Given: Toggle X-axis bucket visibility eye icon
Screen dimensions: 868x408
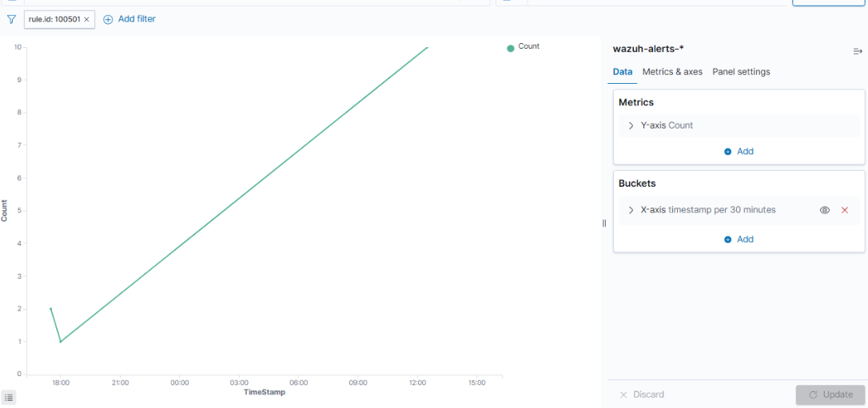Looking at the screenshot, I should [824, 210].
